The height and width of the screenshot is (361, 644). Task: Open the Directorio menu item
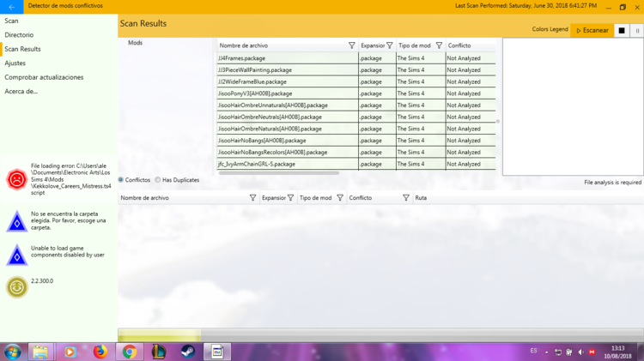(x=19, y=35)
